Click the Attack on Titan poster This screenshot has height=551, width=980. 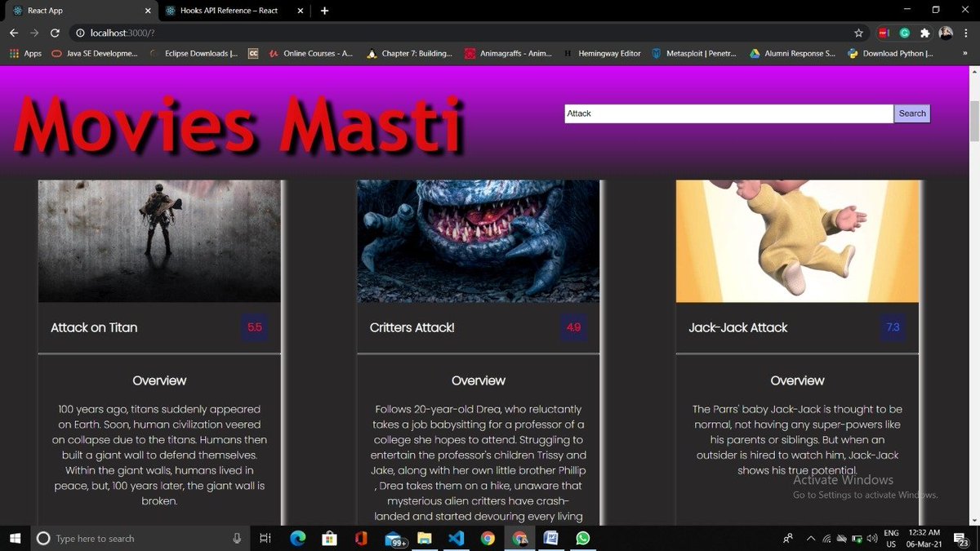click(159, 242)
